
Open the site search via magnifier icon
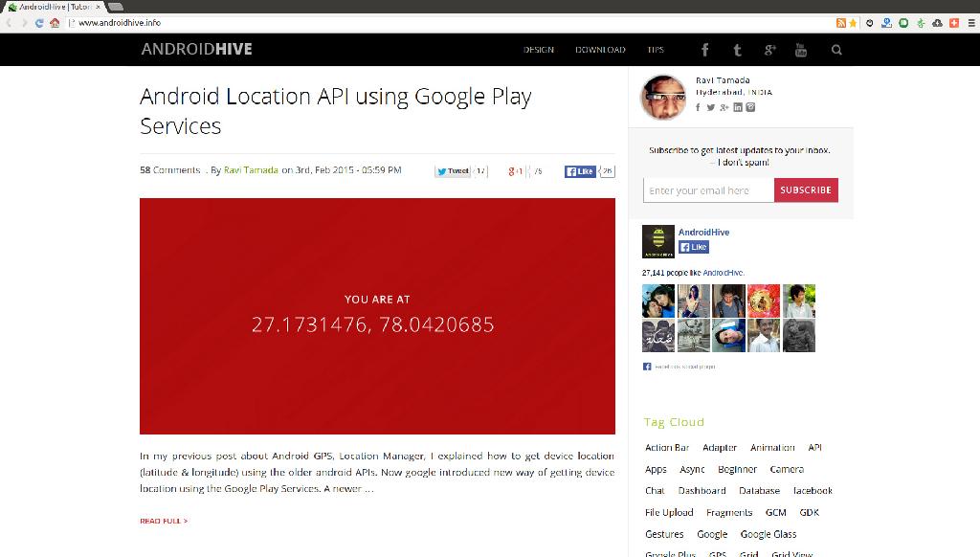coord(837,49)
